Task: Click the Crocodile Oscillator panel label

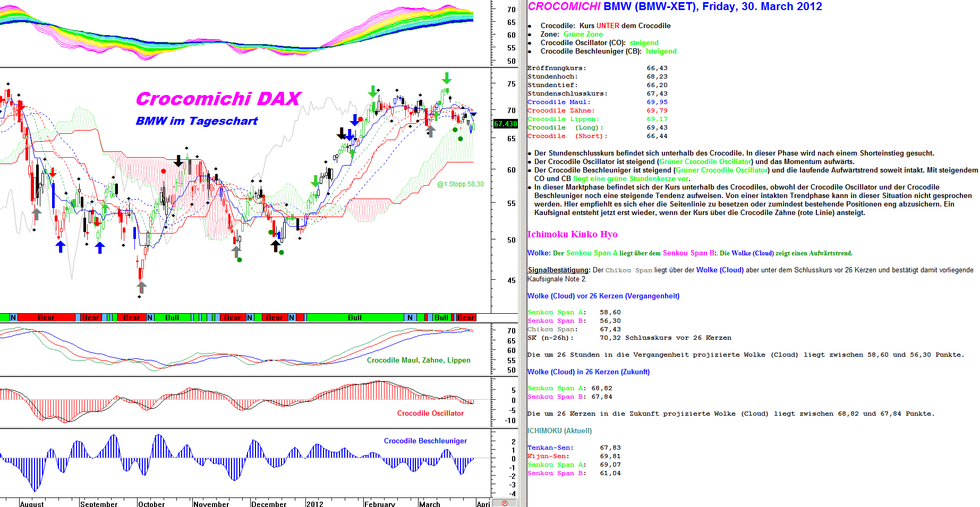Action: click(430, 413)
